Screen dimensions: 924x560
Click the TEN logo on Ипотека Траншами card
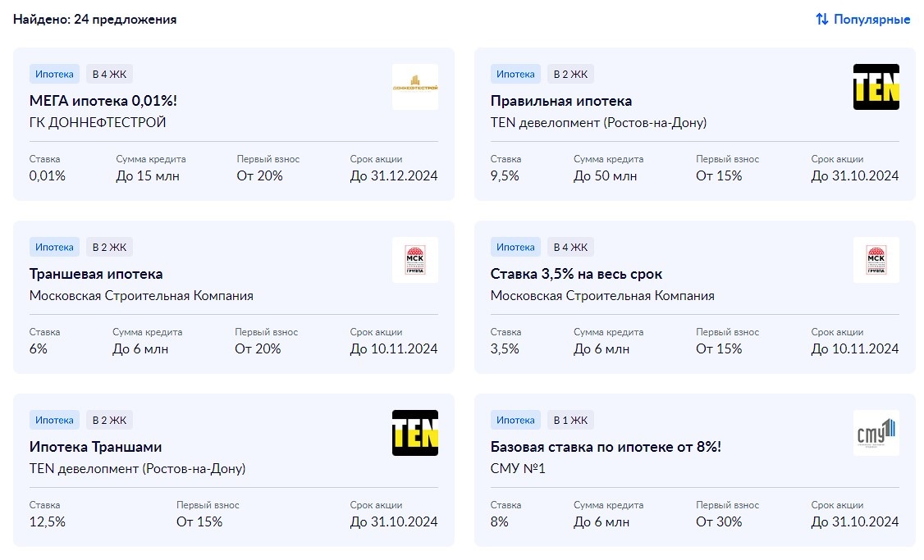tap(415, 433)
